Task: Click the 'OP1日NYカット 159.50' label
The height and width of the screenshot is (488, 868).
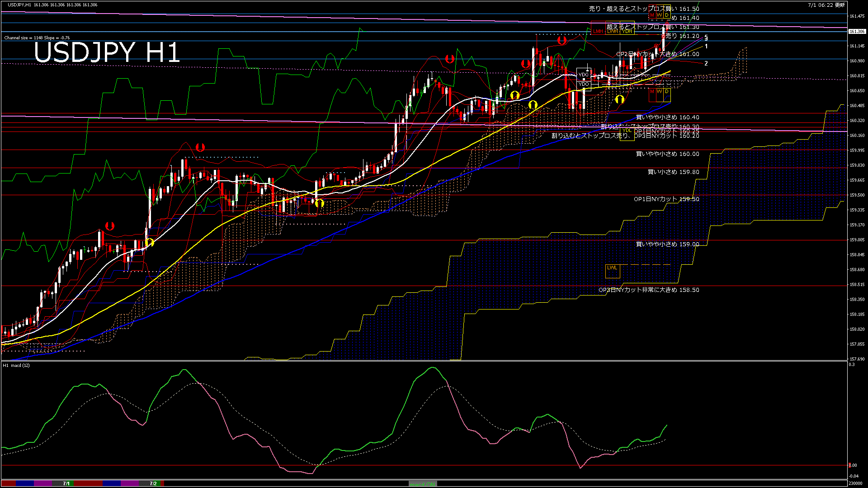Action: tap(666, 199)
